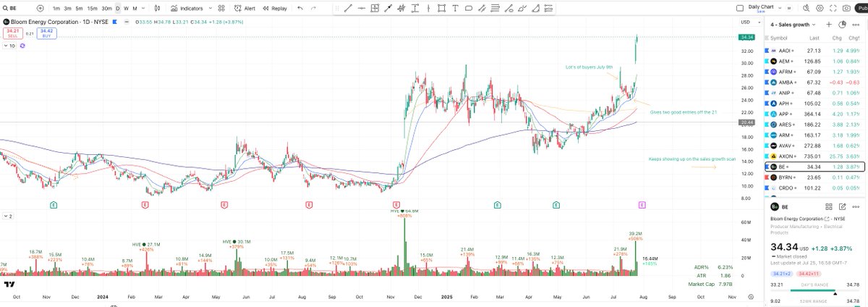Take a chart snapshot with camera icon
Screen dimensions: 868x307
pyautogui.click(x=846, y=8)
